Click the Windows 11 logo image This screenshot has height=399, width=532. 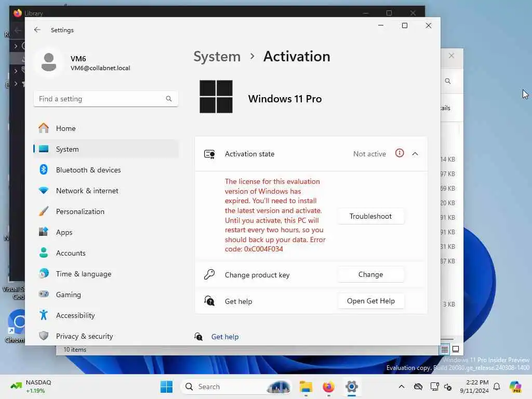(x=216, y=97)
